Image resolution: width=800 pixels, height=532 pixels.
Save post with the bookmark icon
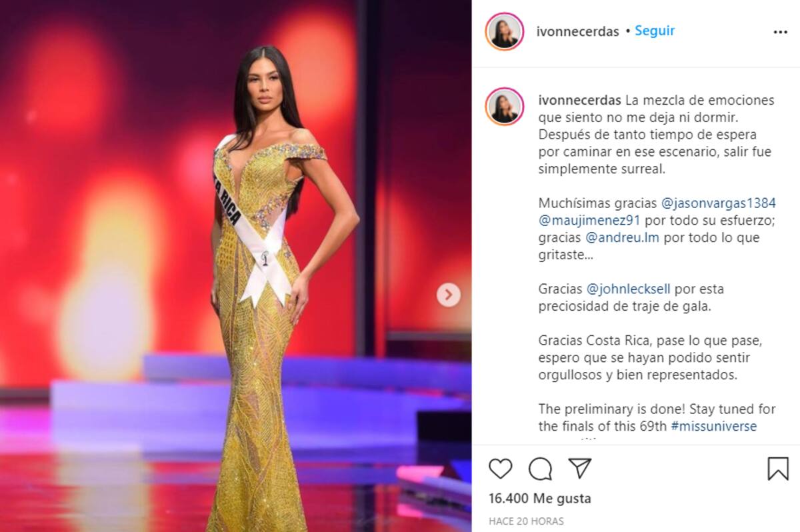[x=778, y=469]
